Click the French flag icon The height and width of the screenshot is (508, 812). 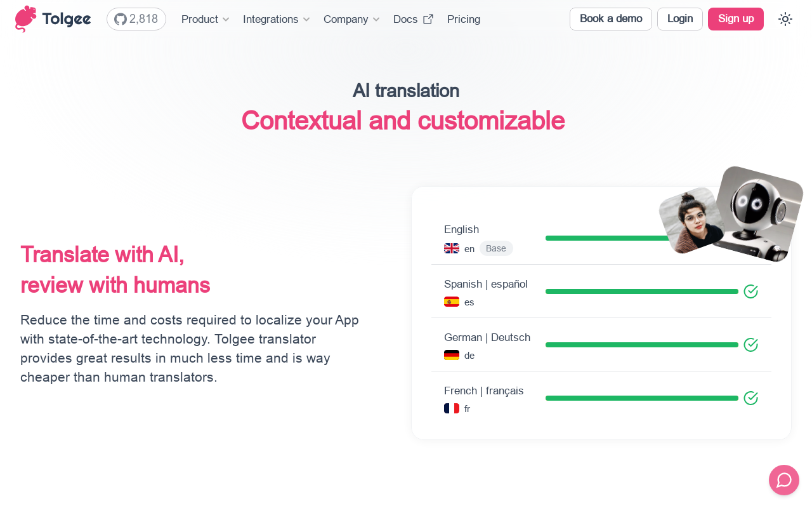click(452, 409)
